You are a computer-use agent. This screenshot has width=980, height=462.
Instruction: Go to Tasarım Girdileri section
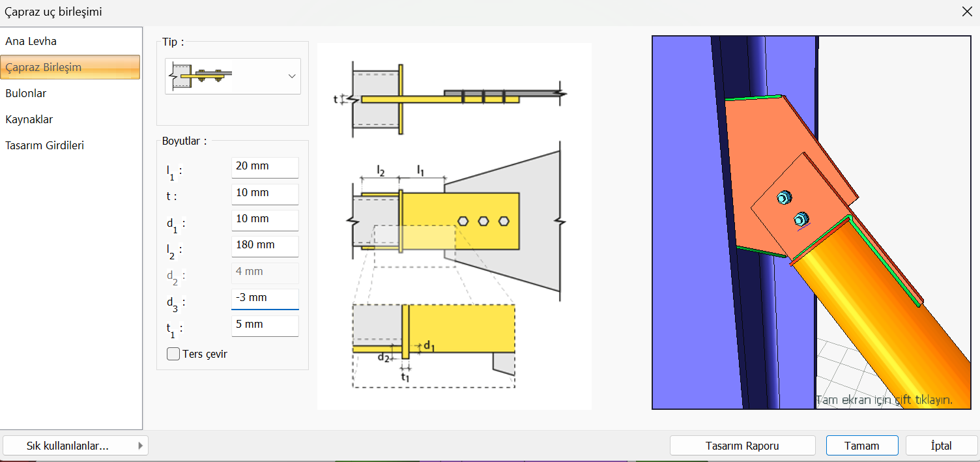pos(44,145)
